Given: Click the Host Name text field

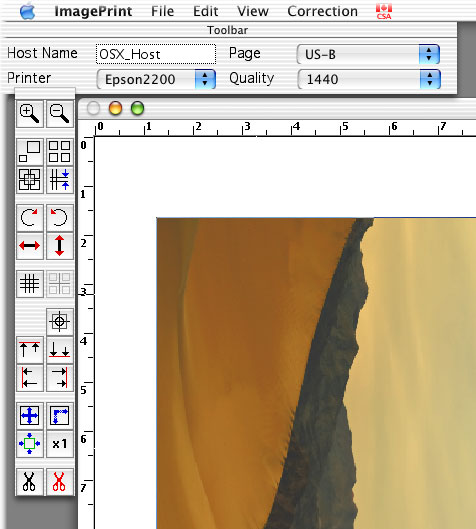Looking at the screenshot, I should coord(156,54).
